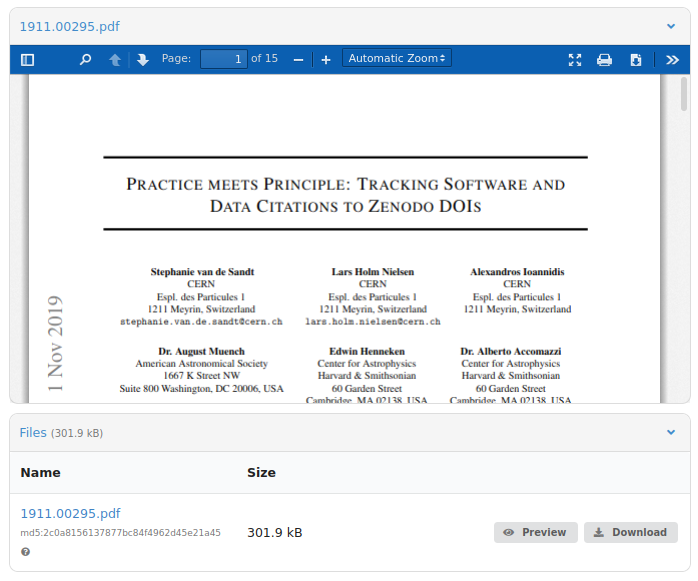Click the page number input field
The width and height of the screenshot is (698, 581).
[223, 59]
